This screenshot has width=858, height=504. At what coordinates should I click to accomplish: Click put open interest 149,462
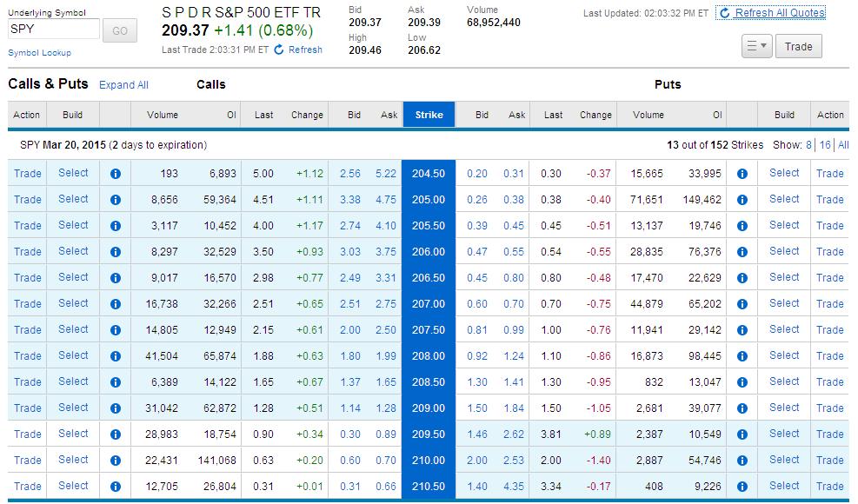[x=702, y=200]
